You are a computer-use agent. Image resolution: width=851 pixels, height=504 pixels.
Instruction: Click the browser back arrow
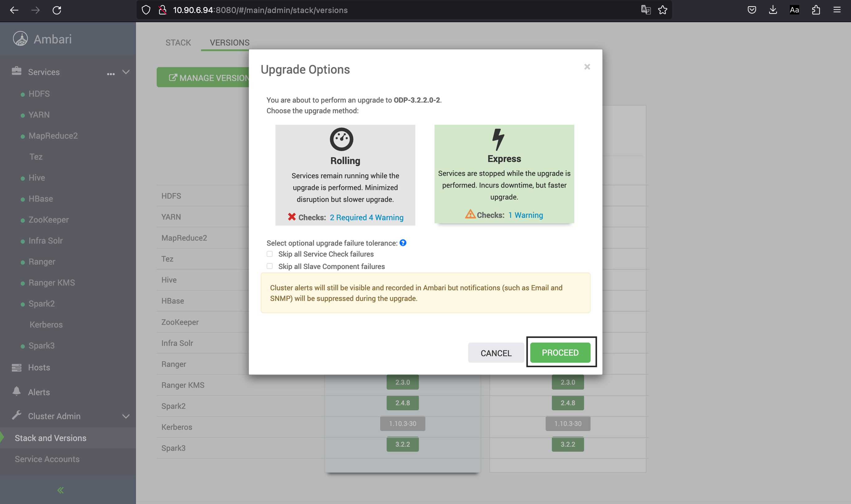14,10
